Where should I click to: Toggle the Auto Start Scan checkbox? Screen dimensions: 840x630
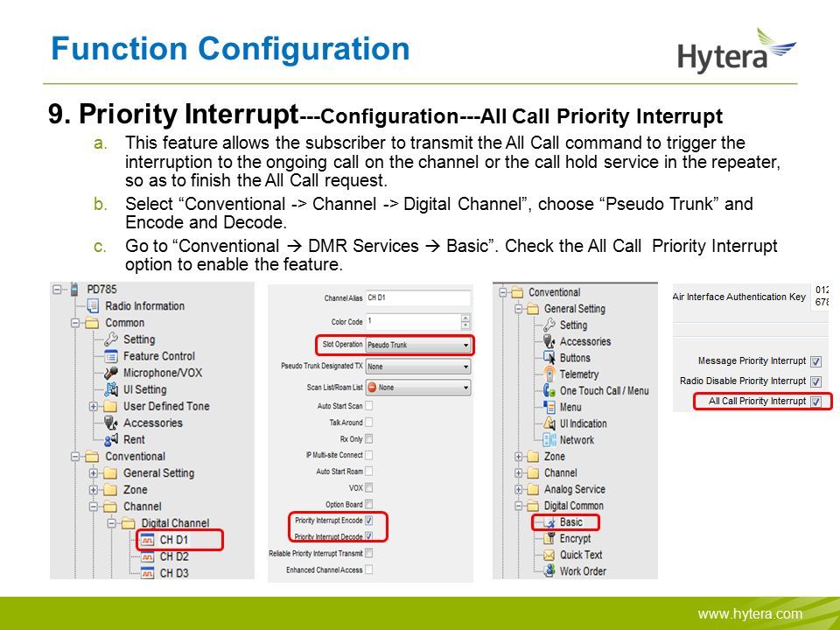point(368,406)
